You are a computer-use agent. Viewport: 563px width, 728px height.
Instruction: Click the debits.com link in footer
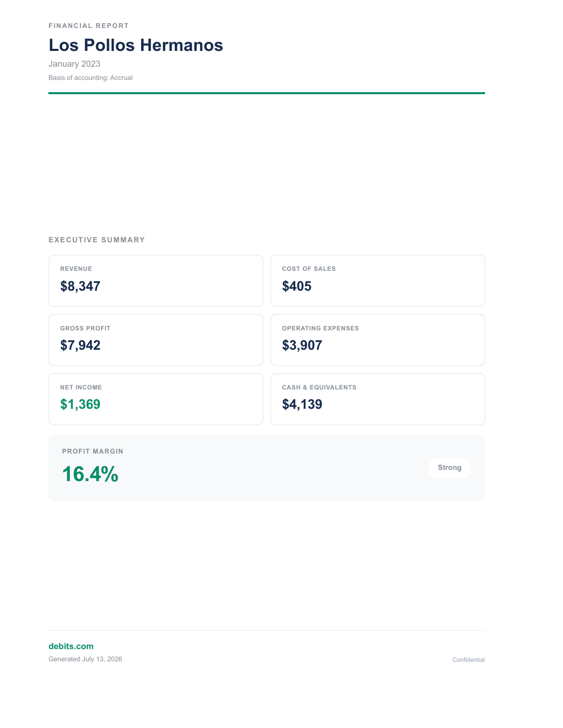pyautogui.click(x=71, y=646)
